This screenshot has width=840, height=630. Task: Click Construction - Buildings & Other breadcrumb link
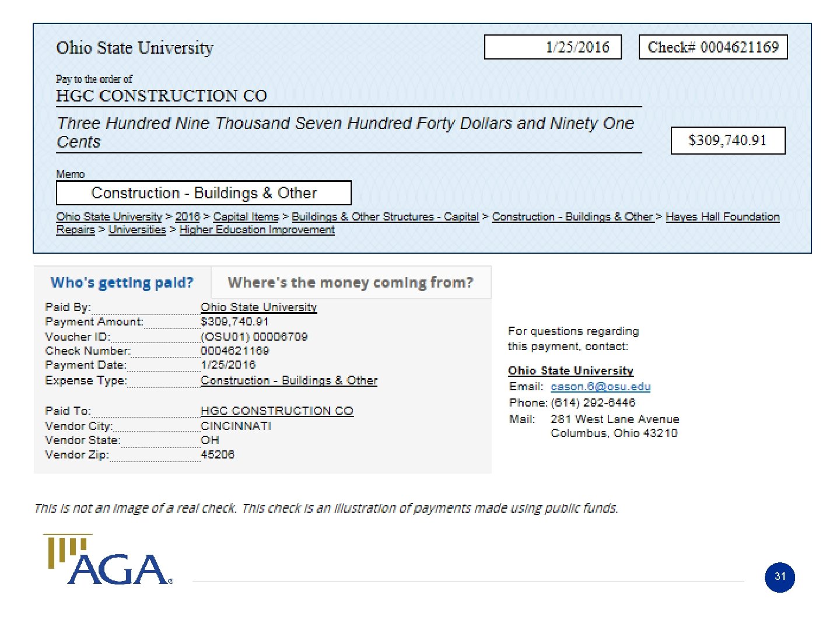(572, 216)
